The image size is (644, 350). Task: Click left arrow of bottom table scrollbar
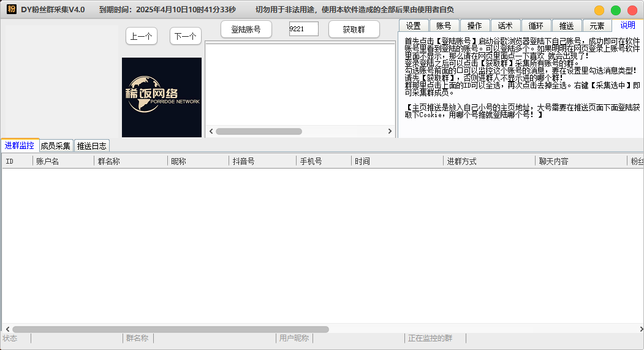pyautogui.click(x=7, y=329)
